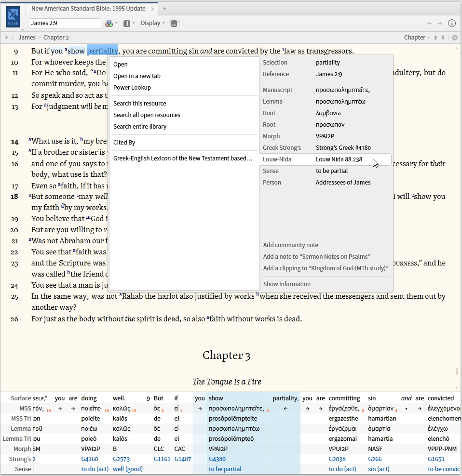Click the vertical scrollbar thumb in Bible pane
The width and height of the screenshot is (462, 476).
click(x=457, y=371)
